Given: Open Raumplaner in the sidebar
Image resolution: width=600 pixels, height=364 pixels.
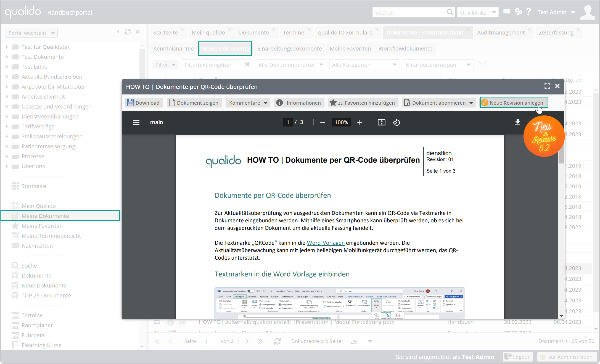Looking at the screenshot, I should 37,325.
